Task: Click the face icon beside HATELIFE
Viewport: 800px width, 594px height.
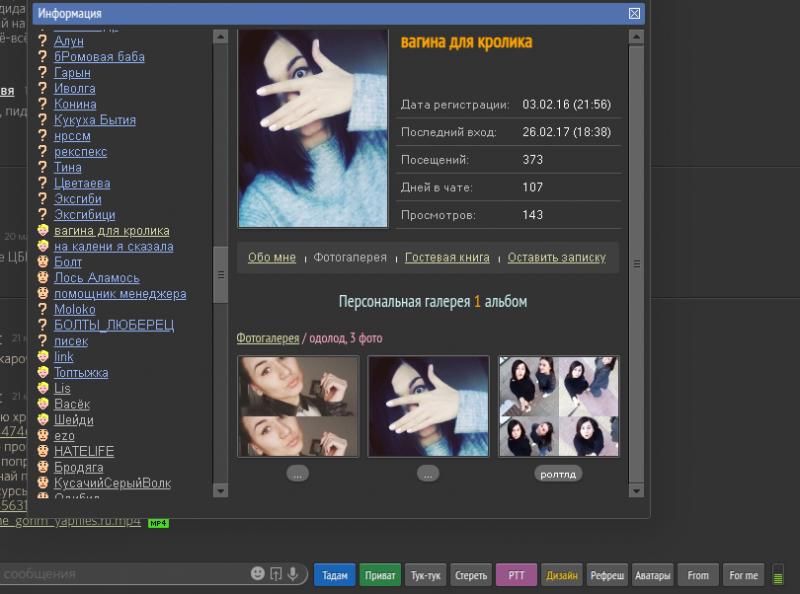Action: tap(43, 452)
